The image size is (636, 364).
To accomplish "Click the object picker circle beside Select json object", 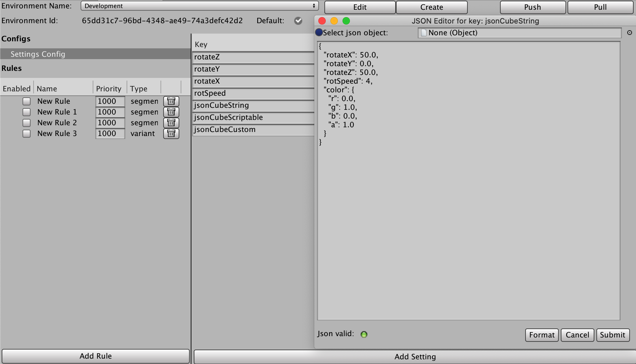I will (x=318, y=33).
